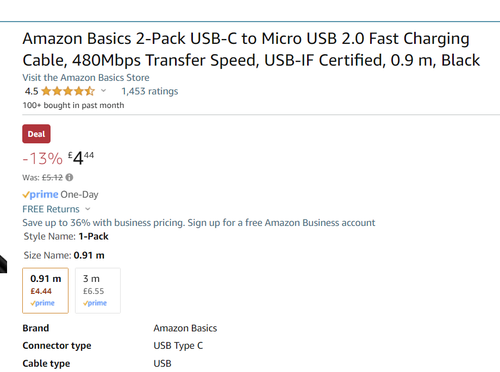Open the FREE Returns link
This screenshot has width=500, height=372.
point(51,209)
